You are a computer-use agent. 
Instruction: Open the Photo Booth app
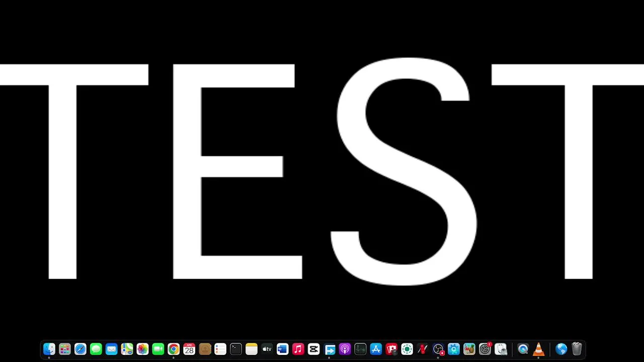point(391,349)
